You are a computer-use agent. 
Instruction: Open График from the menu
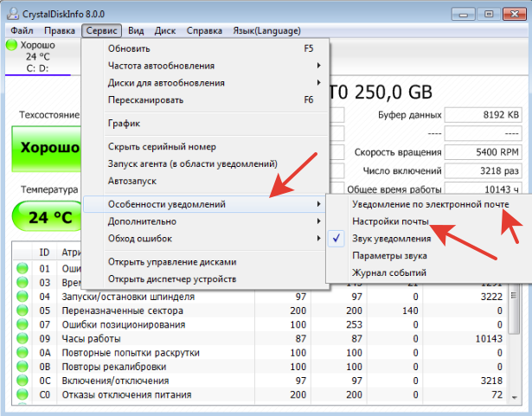tap(206, 124)
